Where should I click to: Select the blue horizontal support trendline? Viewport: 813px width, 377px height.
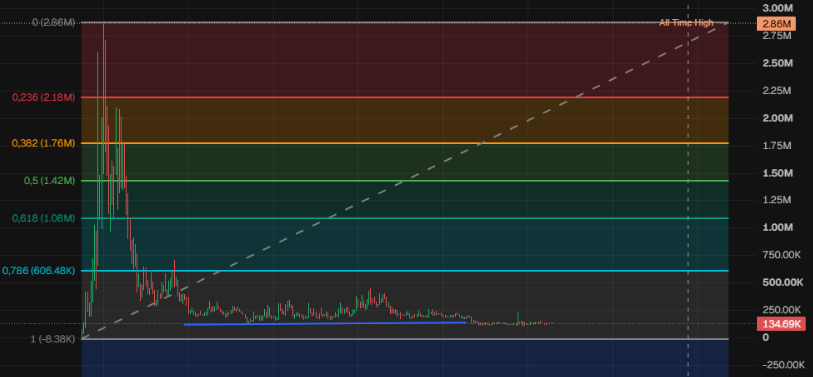[325, 324]
